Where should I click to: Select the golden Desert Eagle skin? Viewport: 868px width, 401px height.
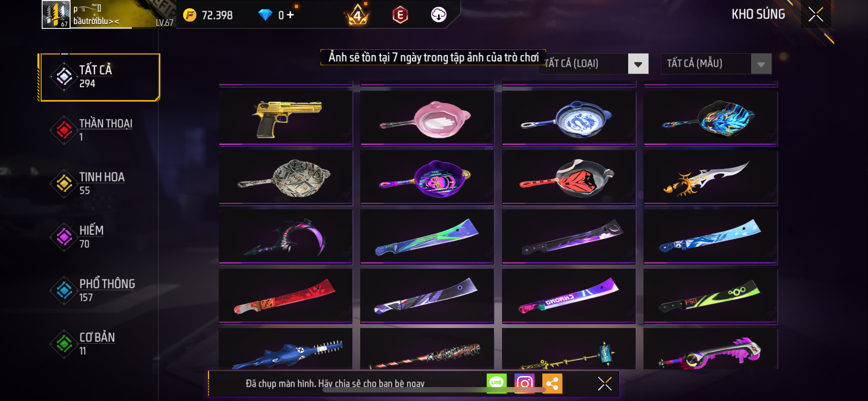[x=286, y=118]
